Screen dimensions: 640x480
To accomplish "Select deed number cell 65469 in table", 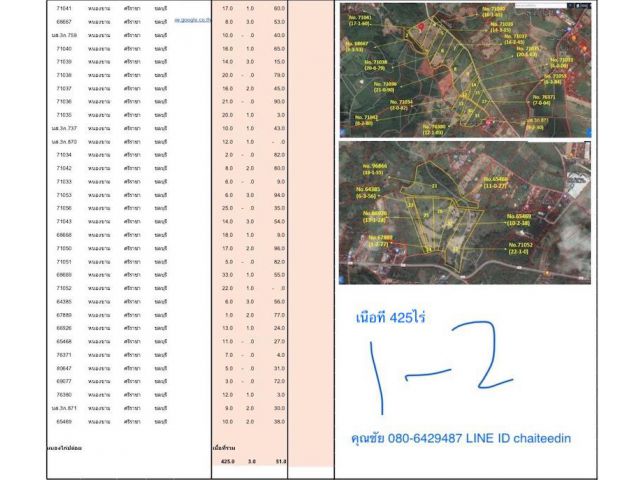I will click(x=64, y=422).
